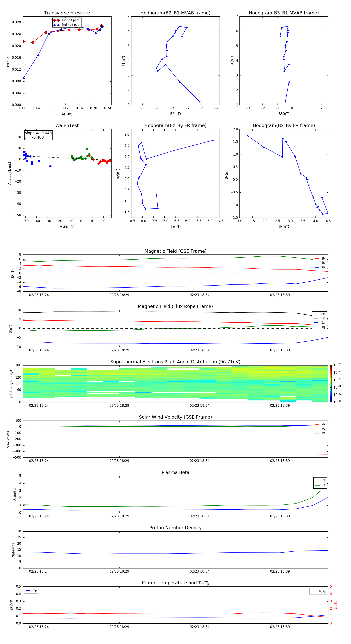351x644 pixels.
Task: Click the 'Hodogram(Bz_By FR frame)' title
Action: click(x=175, y=125)
